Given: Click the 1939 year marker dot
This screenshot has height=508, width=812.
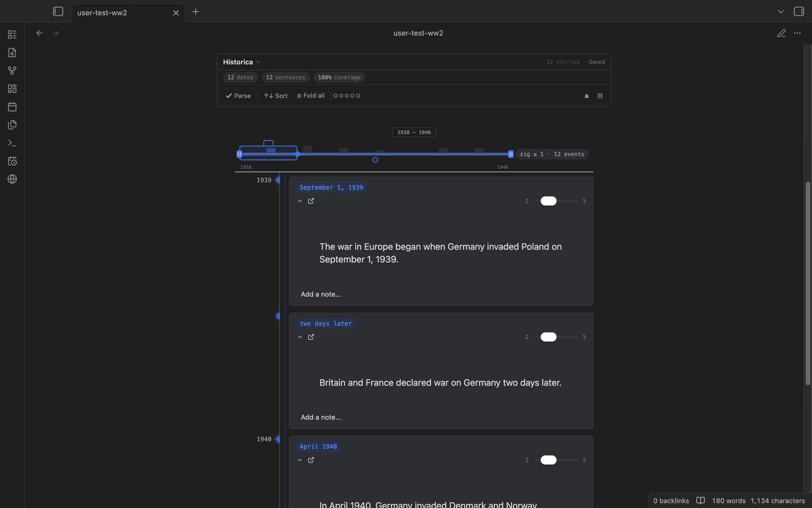Looking at the screenshot, I should (278, 180).
